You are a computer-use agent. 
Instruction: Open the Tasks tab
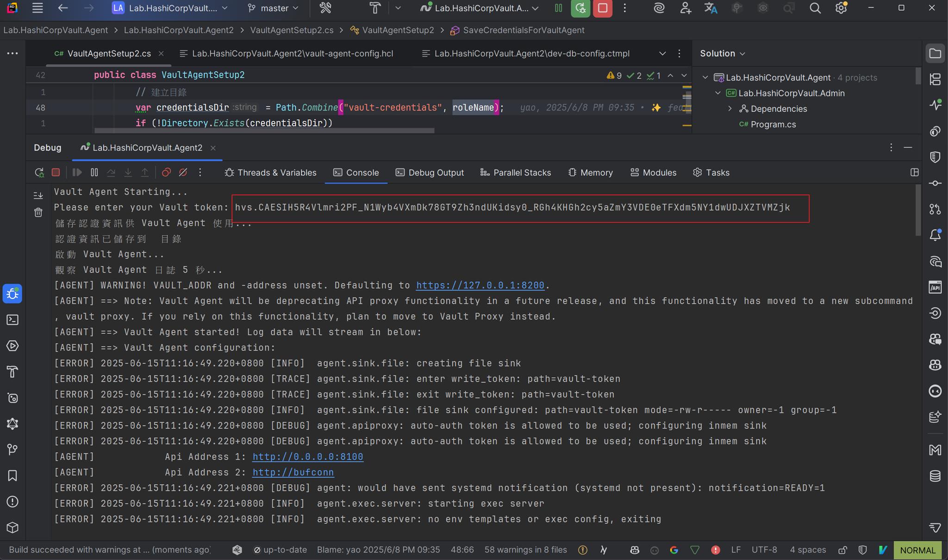point(711,172)
